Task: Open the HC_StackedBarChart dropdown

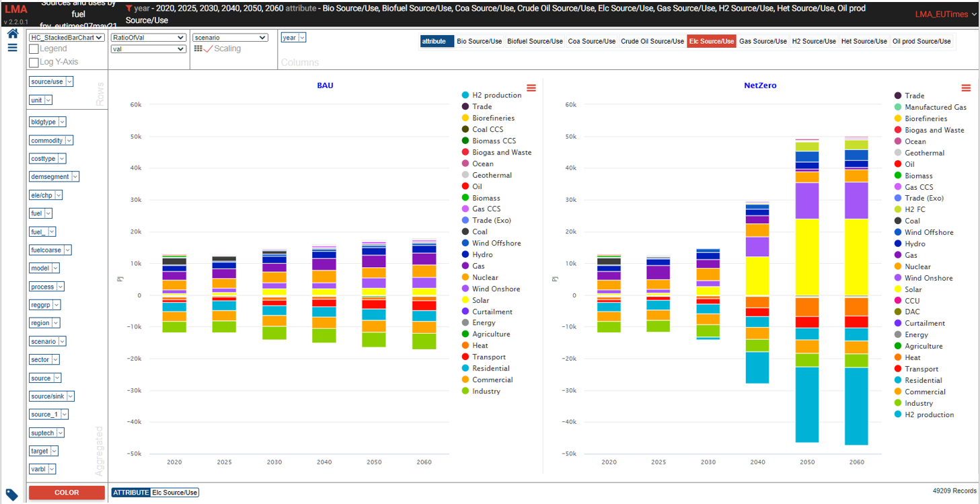Action: [67, 38]
